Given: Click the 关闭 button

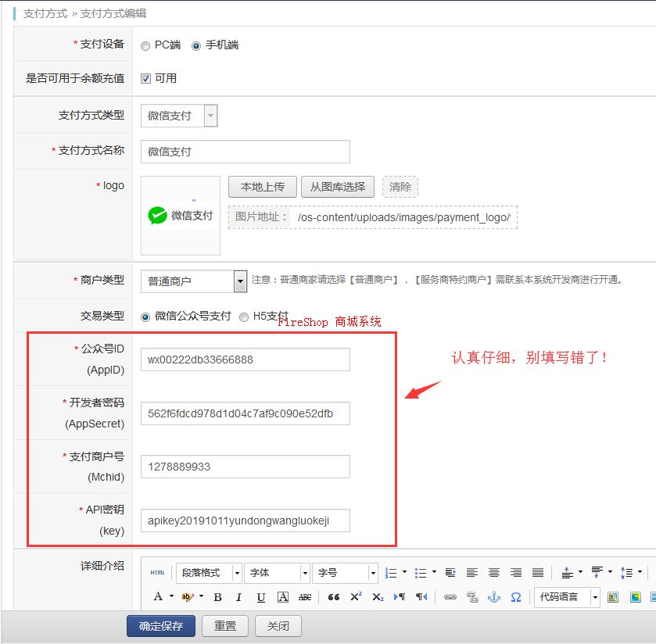Looking at the screenshot, I should [278, 626].
